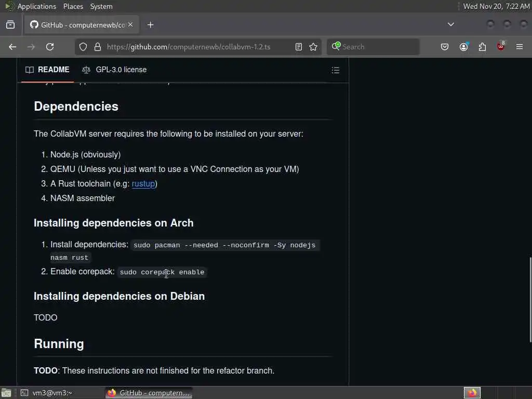Click 'These instructions are not finished' text

pos(168,370)
